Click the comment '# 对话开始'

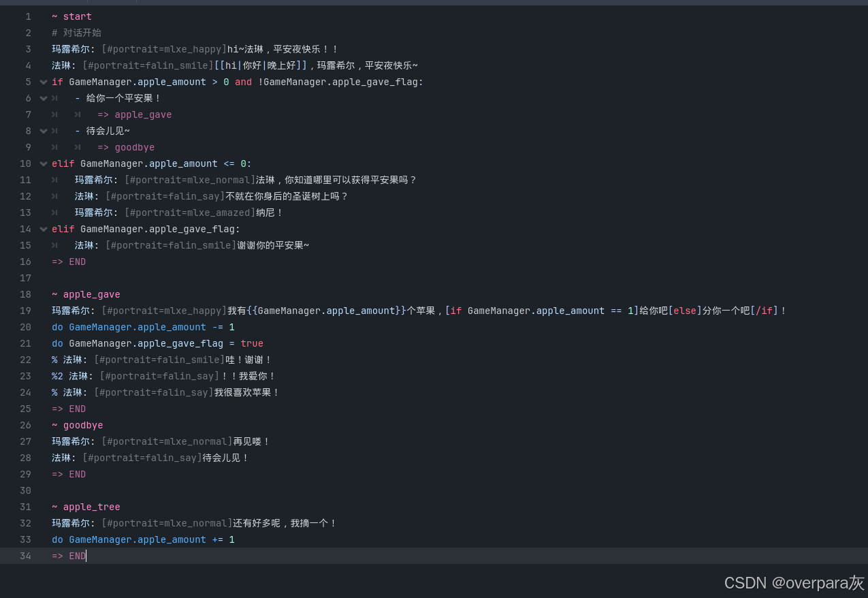coord(76,33)
